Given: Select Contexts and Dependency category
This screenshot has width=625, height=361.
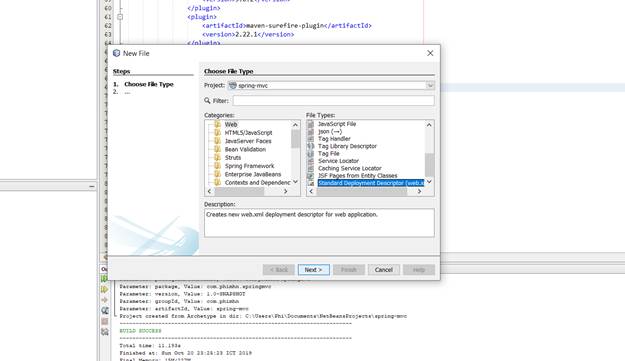Looking at the screenshot, I should [x=257, y=182].
